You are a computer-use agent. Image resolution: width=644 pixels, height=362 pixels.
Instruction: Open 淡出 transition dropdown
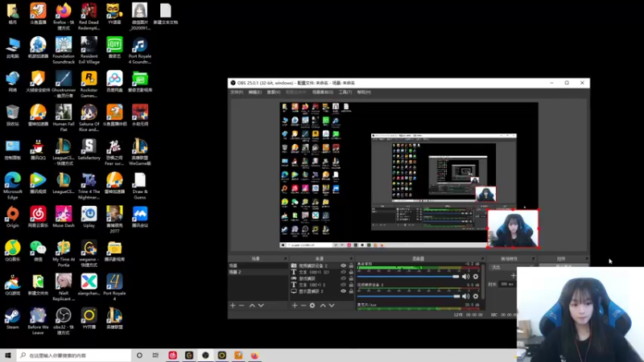[x=510, y=267]
